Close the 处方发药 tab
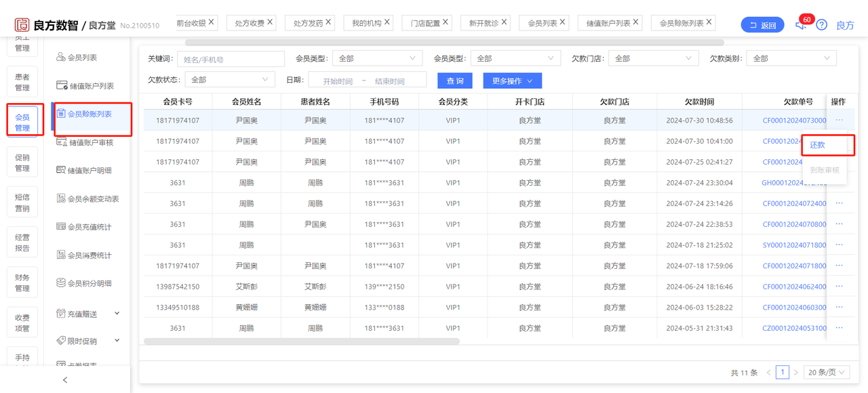The image size is (868, 393). [328, 22]
